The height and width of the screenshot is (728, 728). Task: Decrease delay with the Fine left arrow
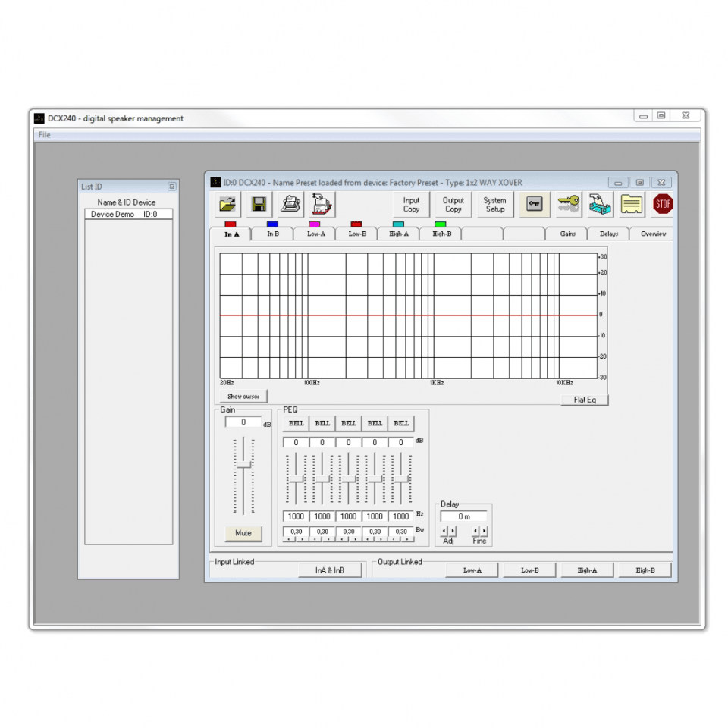click(x=475, y=531)
